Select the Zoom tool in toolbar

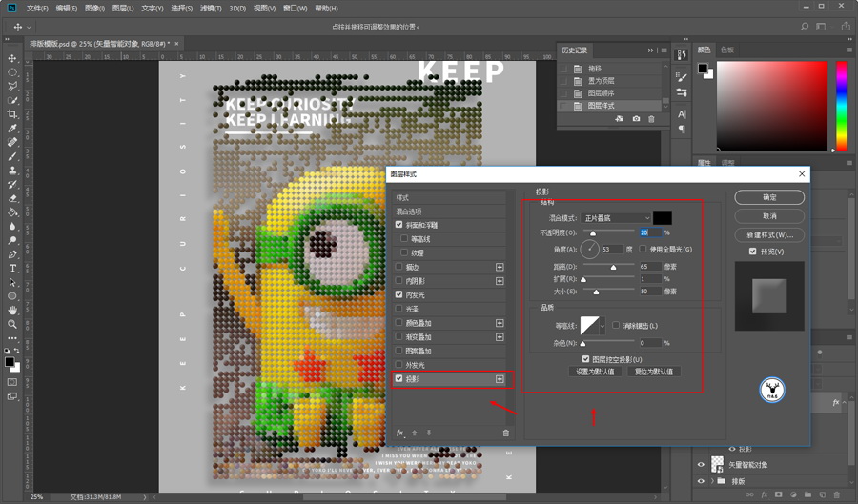coord(12,324)
